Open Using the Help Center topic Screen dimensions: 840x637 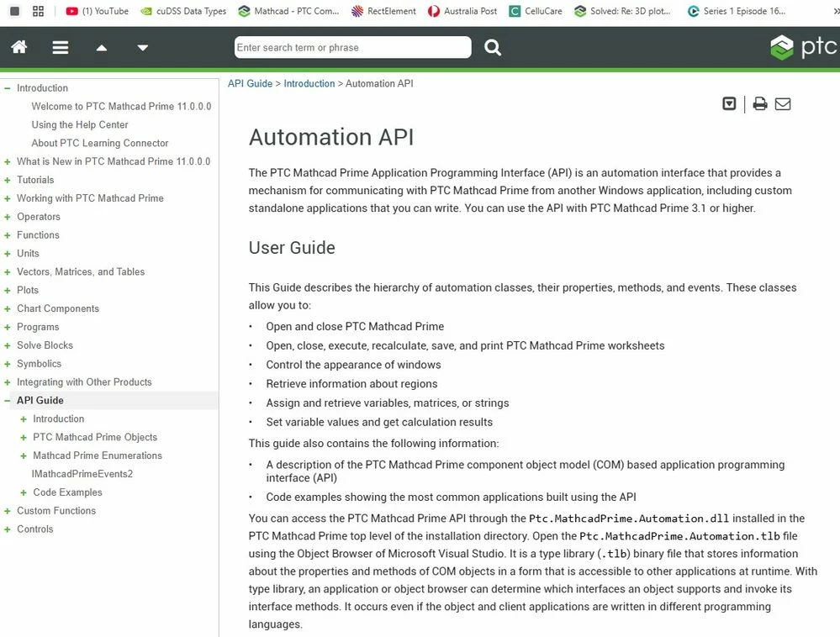click(80, 124)
